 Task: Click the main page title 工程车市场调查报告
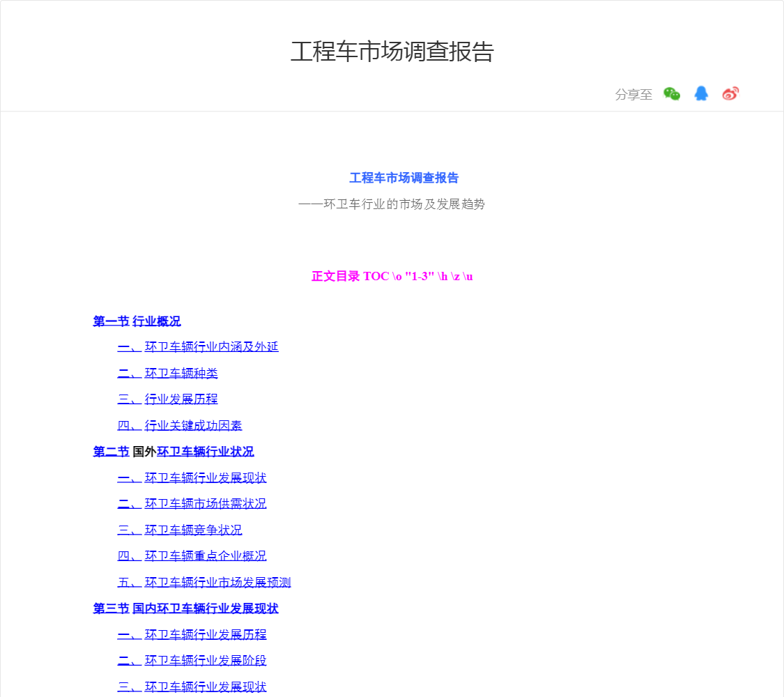392,51
